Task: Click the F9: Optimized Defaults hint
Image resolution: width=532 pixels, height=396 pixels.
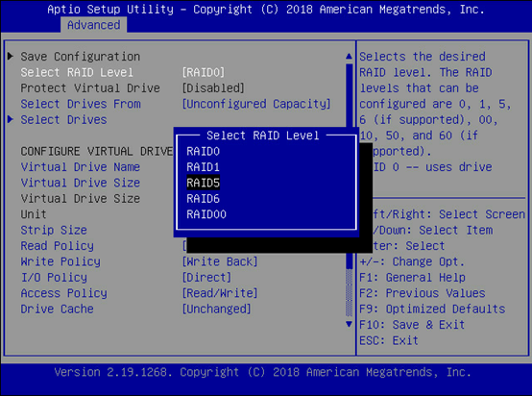Action: pyautogui.click(x=432, y=309)
